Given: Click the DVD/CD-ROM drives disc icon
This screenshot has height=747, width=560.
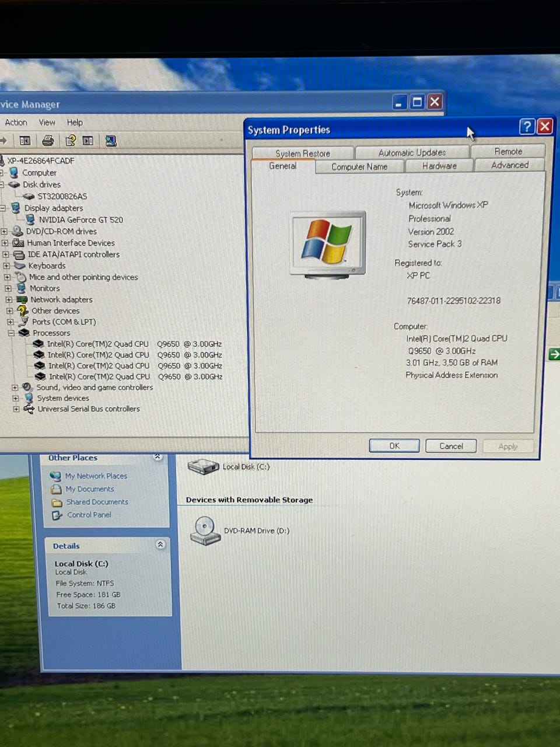Looking at the screenshot, I should pos(17,231).
